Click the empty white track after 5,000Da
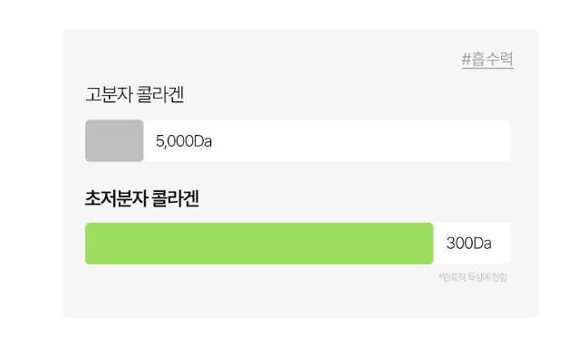Image resolution: width=588 pixels, height=364 pixels. [x=362, y=140]
